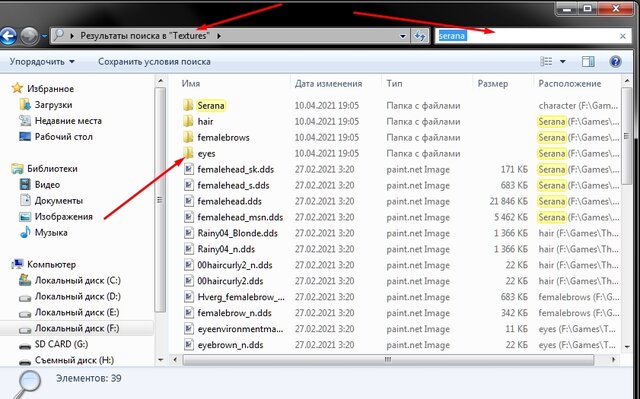Refresh the search results view
The image size is (640, 399).
pos(420,36)
